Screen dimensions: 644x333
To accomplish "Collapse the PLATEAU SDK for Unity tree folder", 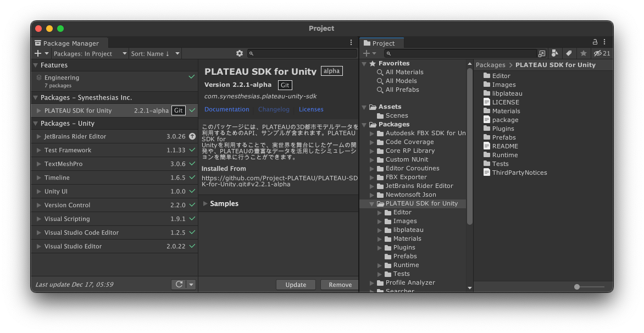I will [x=371, y=204].
